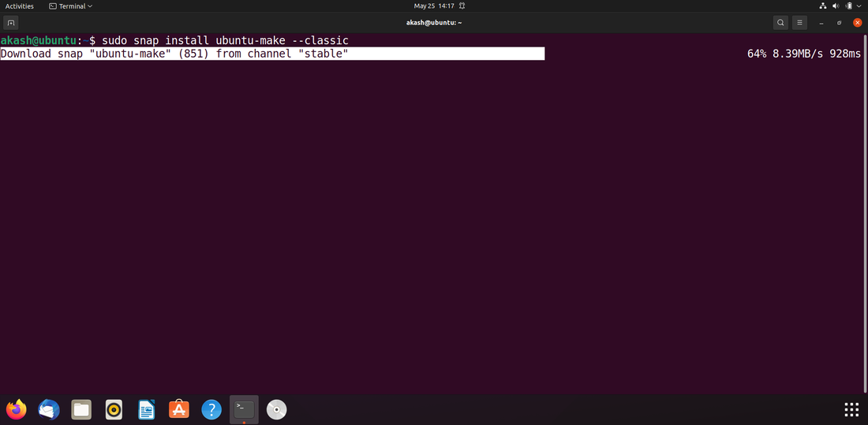This screenshot has width=868, height=425.
Task: Launch Rhythmbox music player
Action: click(114, 410)
